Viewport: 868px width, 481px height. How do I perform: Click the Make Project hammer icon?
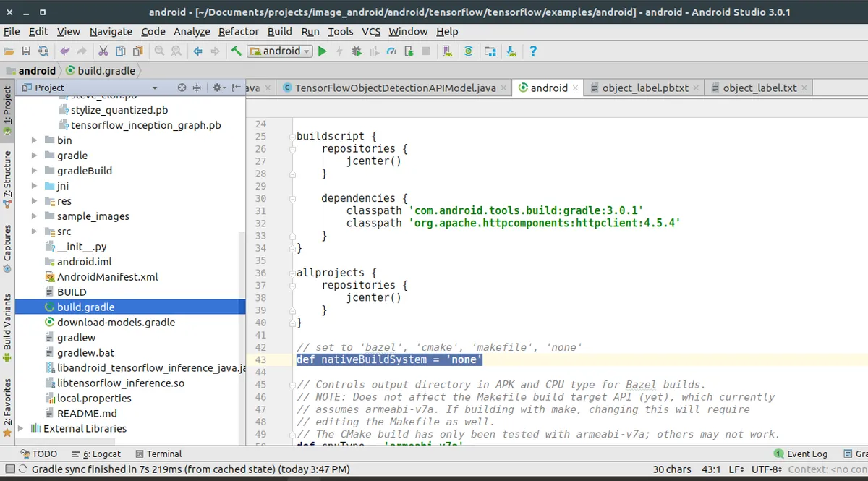point(236,51)
